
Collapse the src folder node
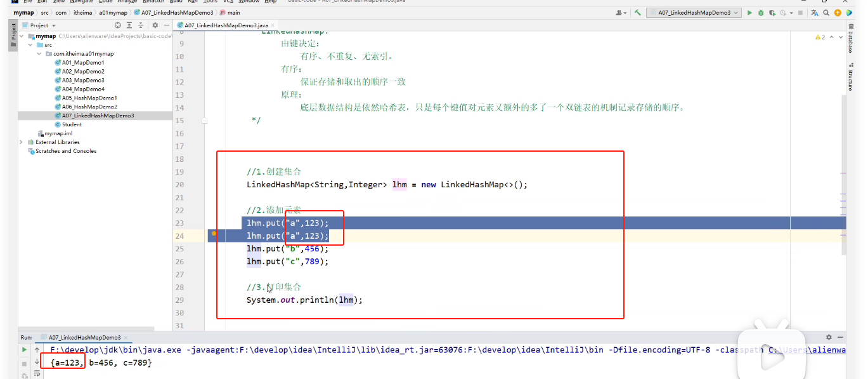(x=30, y=45)
